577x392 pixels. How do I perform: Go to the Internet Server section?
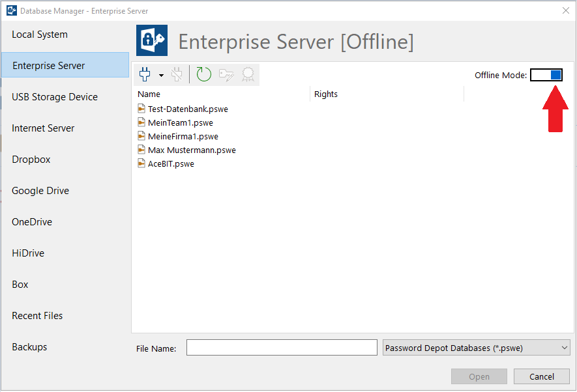43,128
